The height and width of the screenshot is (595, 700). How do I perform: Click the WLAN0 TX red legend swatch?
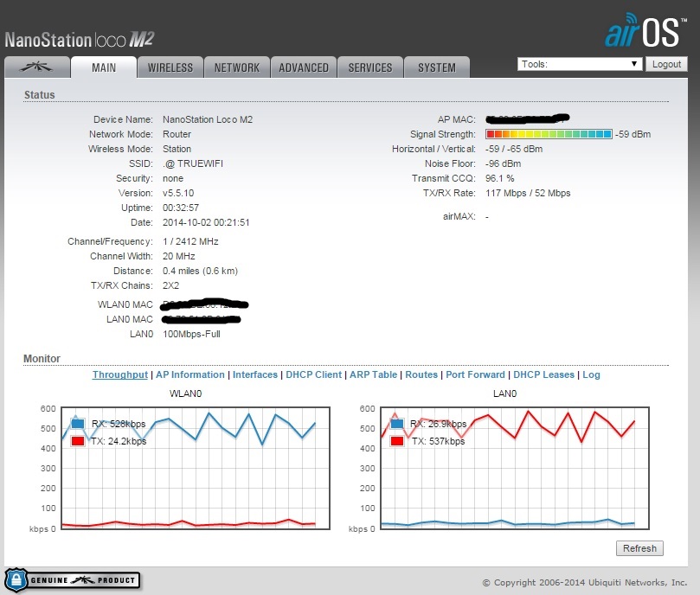coord(78,441)
